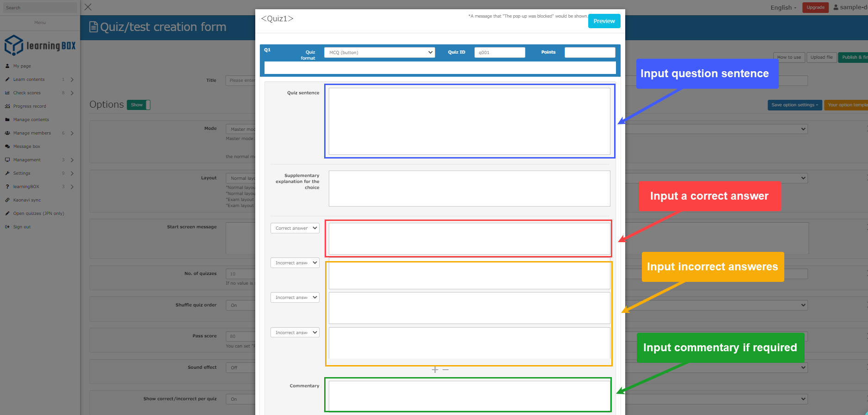Open the Correct answer dropdown
The image size is (868, 415).
click(295, 228)
